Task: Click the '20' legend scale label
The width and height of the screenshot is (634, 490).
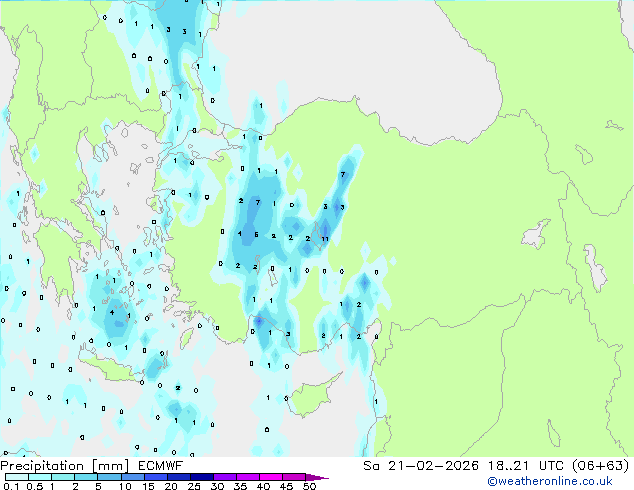Action: [171, 486]
